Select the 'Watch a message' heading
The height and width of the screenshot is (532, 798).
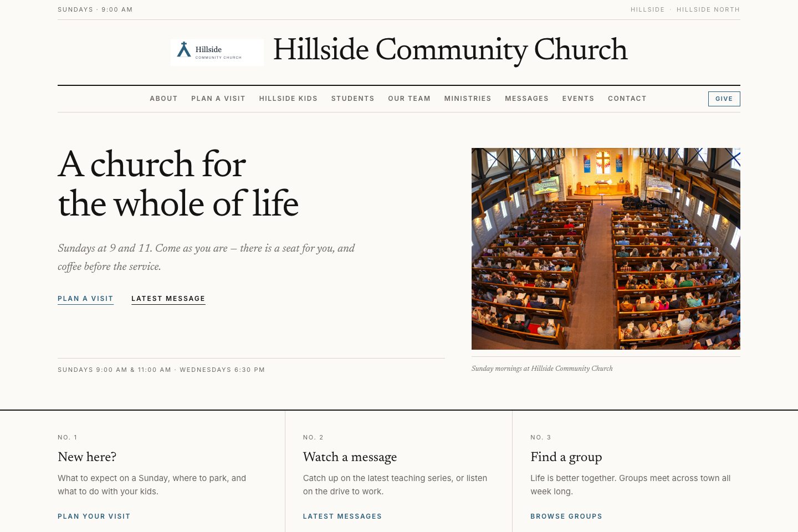pos(350,457)
